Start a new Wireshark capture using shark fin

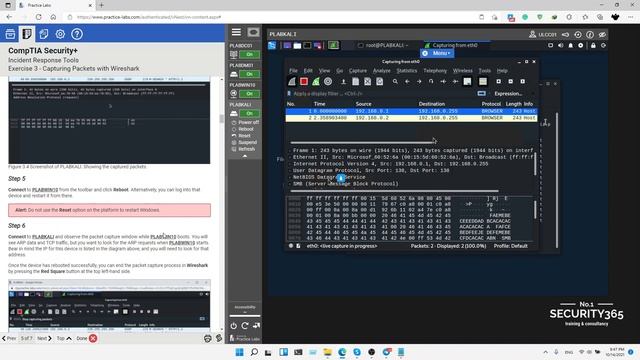coord(292,82)
